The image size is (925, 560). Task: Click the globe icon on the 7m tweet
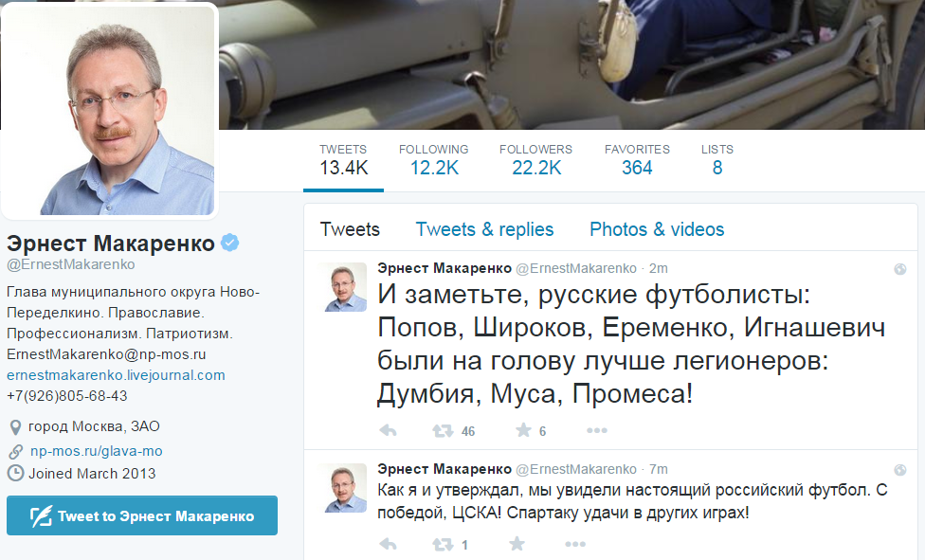(x=900, y=470)
